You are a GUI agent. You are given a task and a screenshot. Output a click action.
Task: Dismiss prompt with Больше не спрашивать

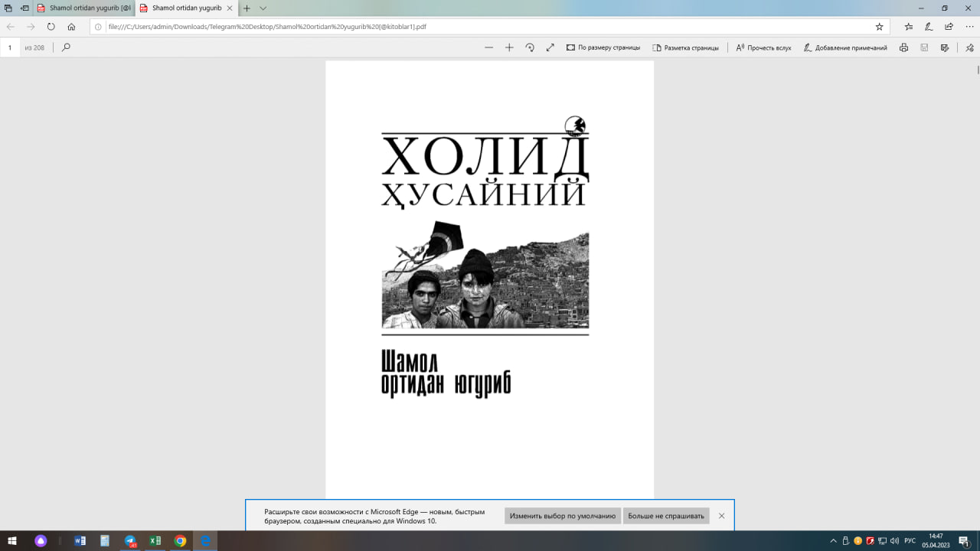tap(665, 515)
